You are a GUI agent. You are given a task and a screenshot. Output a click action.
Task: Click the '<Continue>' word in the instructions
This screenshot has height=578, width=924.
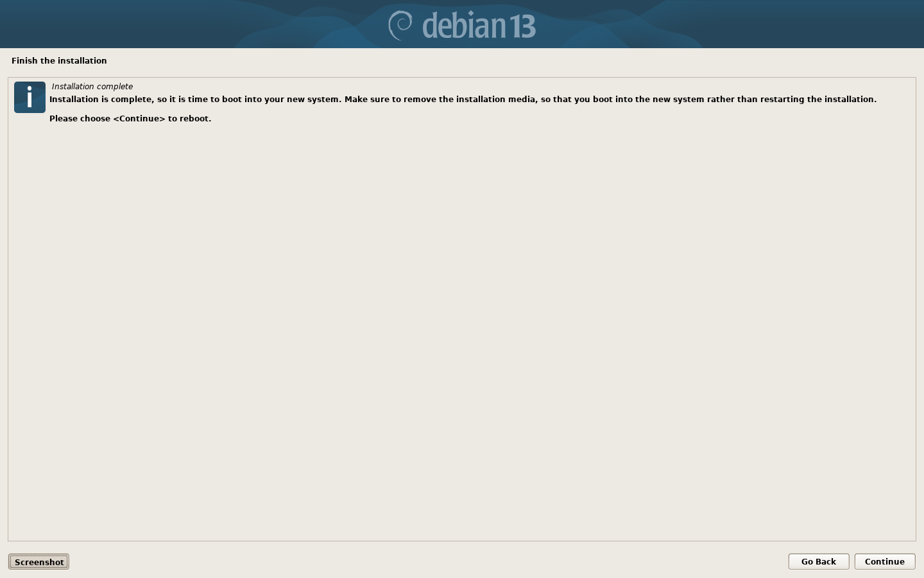[139, 118]
